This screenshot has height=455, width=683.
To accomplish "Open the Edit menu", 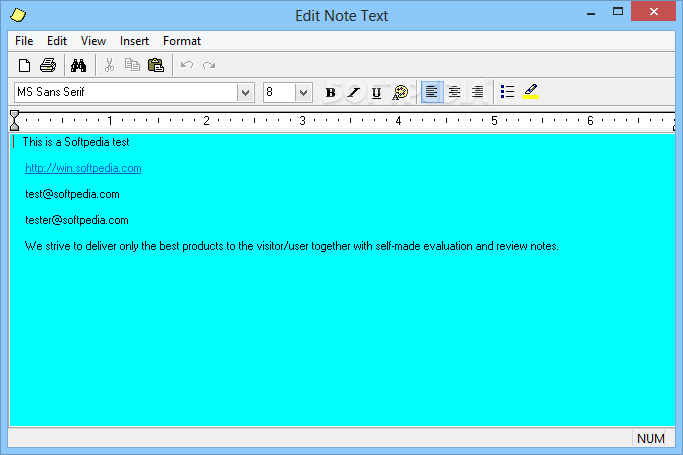I will point(57,41).
